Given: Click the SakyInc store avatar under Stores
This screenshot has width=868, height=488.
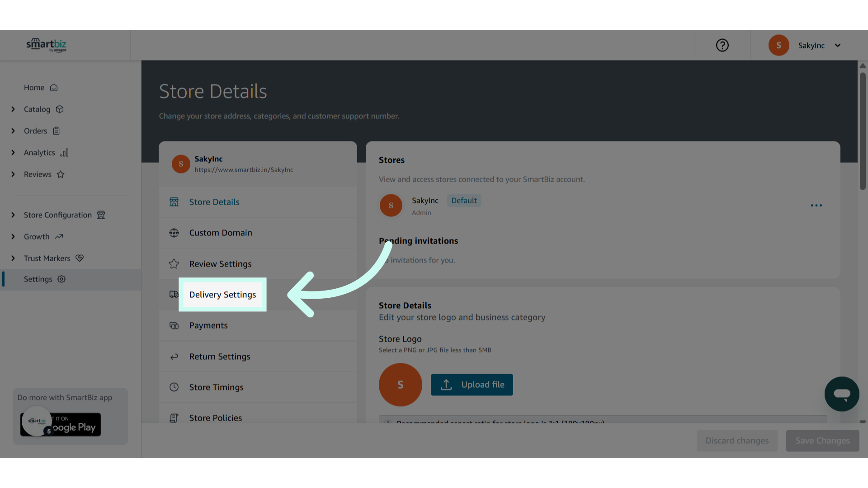Looking at the screenshot, I should (391, 206).
